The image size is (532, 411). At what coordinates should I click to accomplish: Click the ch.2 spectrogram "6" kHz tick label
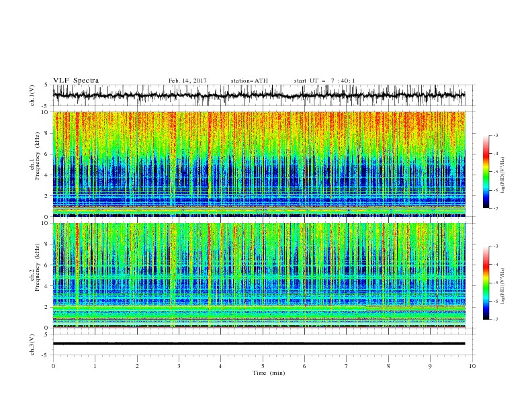(x=47, y=265)
